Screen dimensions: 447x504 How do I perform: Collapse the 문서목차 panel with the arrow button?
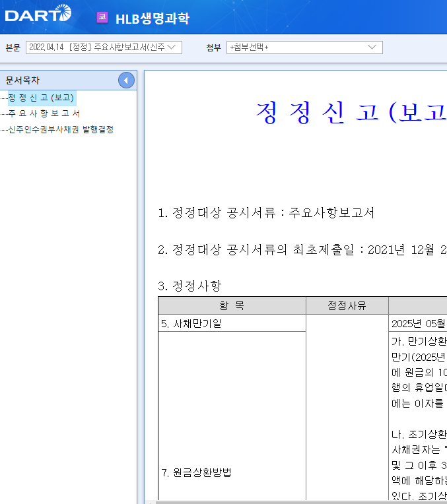coord(126,80)
